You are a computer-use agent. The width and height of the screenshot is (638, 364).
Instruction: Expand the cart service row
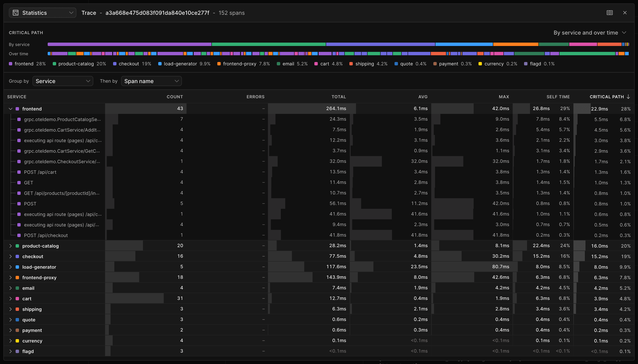pos(11,298)
